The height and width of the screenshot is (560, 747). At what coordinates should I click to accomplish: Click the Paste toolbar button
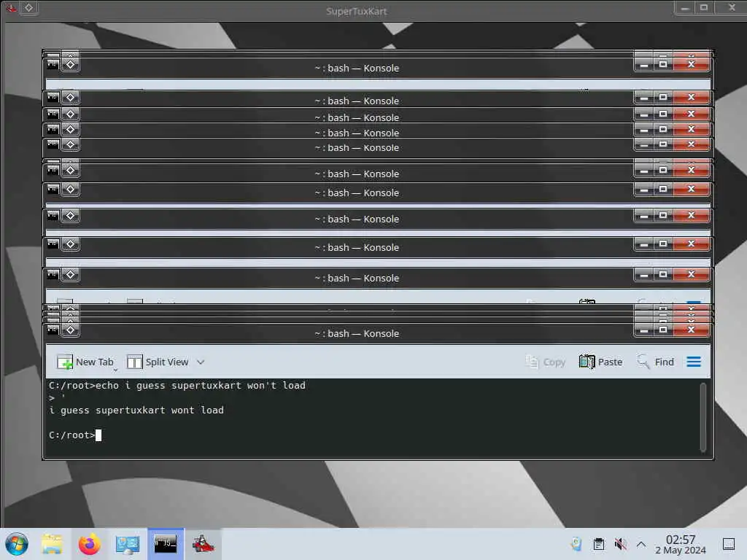(600, 362)
